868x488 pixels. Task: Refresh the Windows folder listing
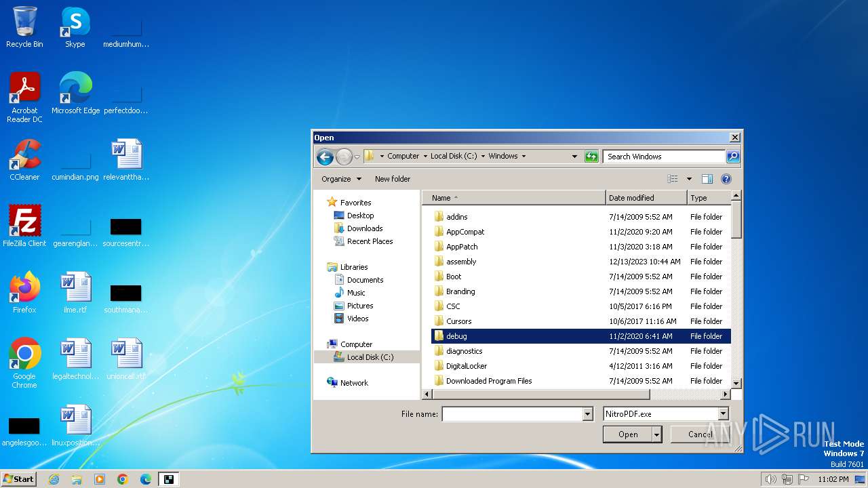point(591,157)
